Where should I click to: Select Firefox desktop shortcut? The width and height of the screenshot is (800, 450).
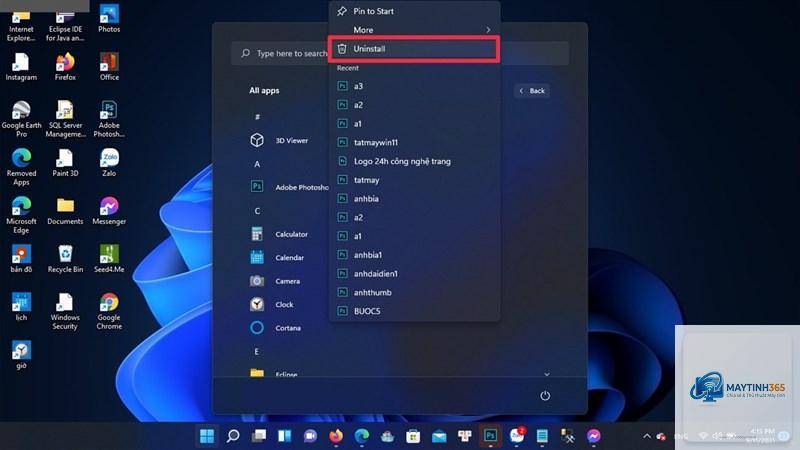click(65, 67)
